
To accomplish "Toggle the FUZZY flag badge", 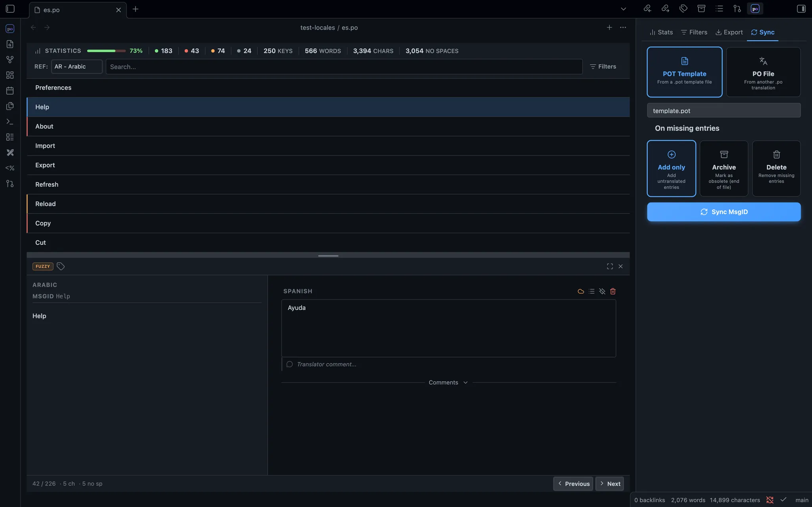I will click(x=43, y=266).
